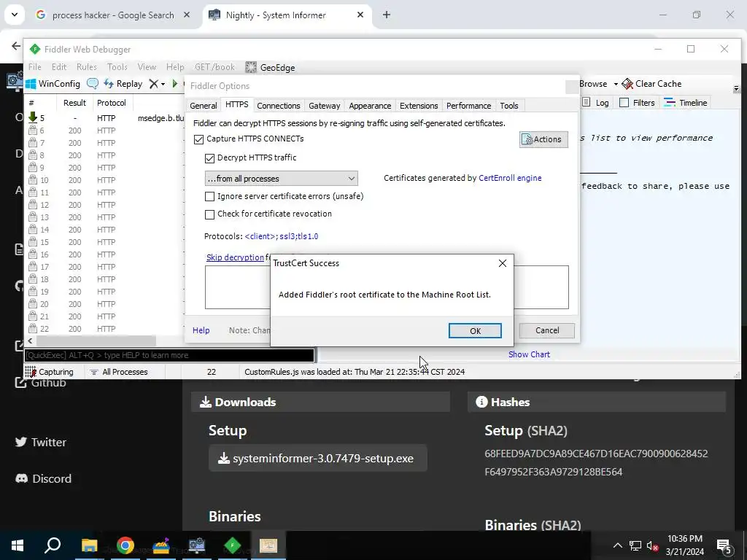Close the process hacker Google Search tab

click(187, 15)
